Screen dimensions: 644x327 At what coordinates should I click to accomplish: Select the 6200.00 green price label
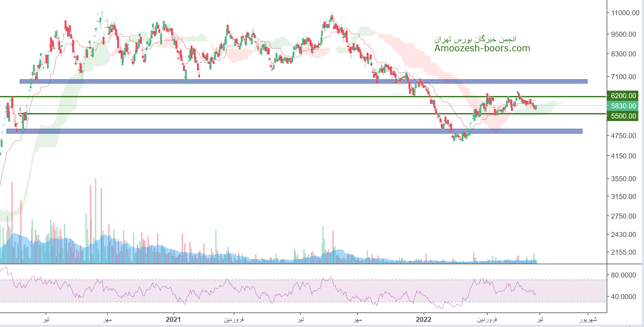click(x=623, y=96)
